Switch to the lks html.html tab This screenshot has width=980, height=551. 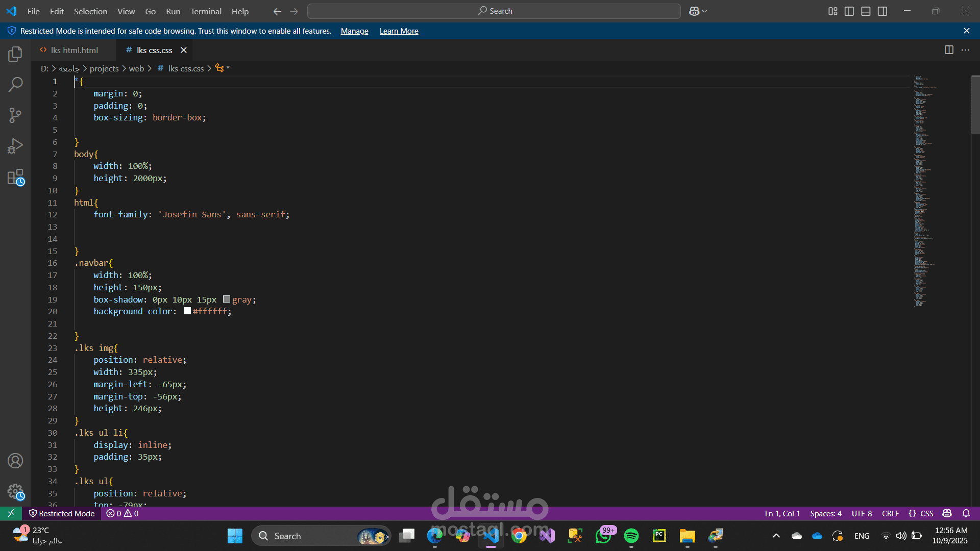click(74, 50)
